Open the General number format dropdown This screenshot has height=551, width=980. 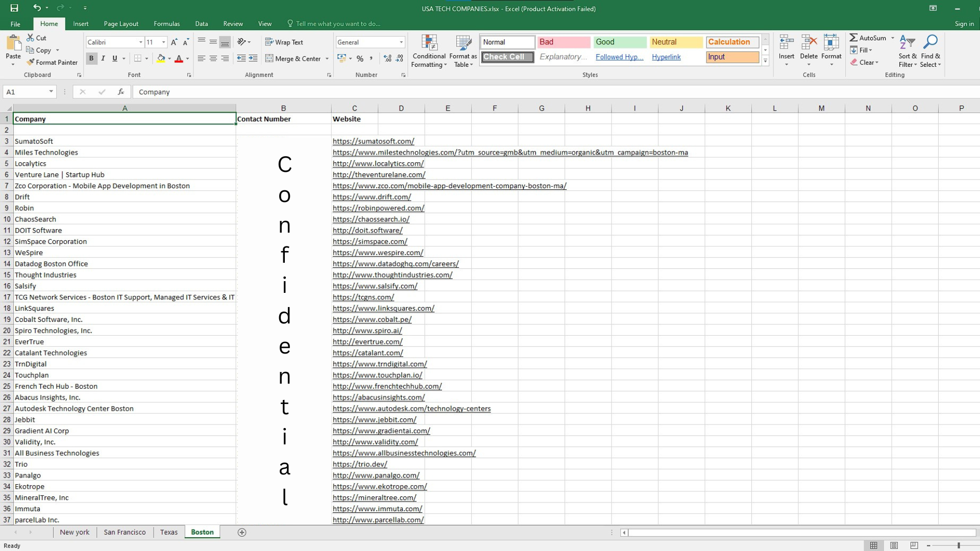point(401,42)
